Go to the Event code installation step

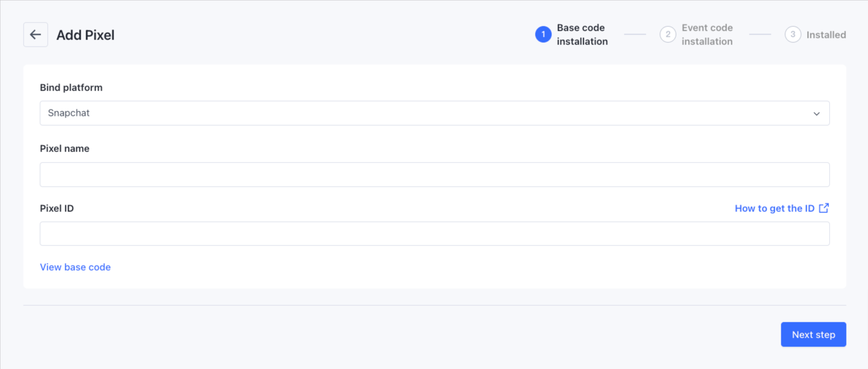click(x=707, y=35)
